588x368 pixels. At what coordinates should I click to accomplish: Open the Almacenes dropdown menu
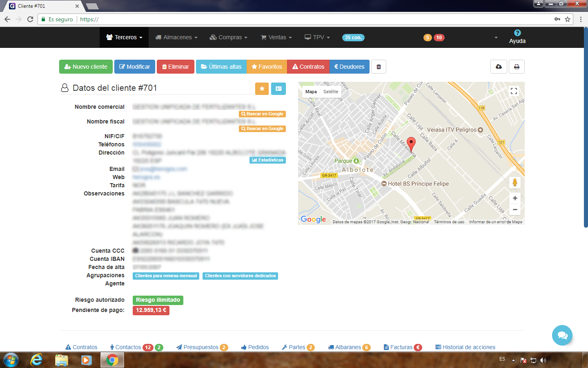pos(176,38)
